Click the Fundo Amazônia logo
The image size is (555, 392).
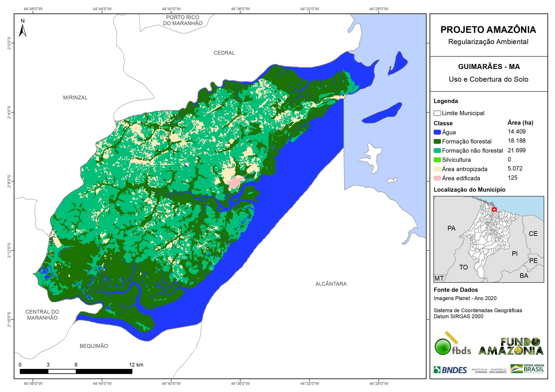click(511, 347)
